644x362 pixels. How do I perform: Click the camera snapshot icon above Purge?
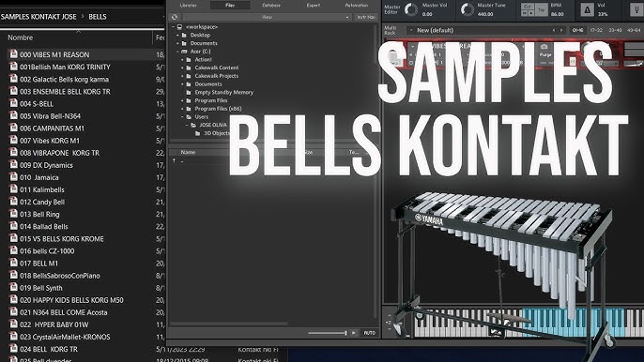tap(544, 46)
